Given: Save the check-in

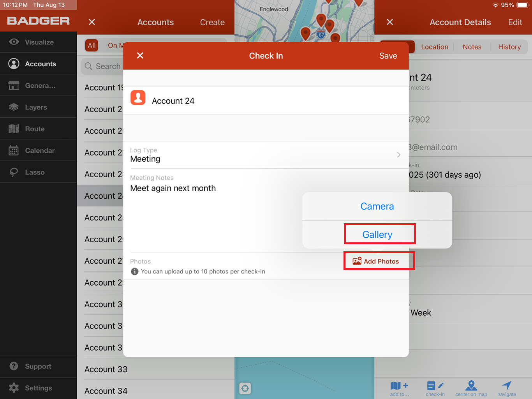Looking at the screenshot, I should (x=388, y=56).
